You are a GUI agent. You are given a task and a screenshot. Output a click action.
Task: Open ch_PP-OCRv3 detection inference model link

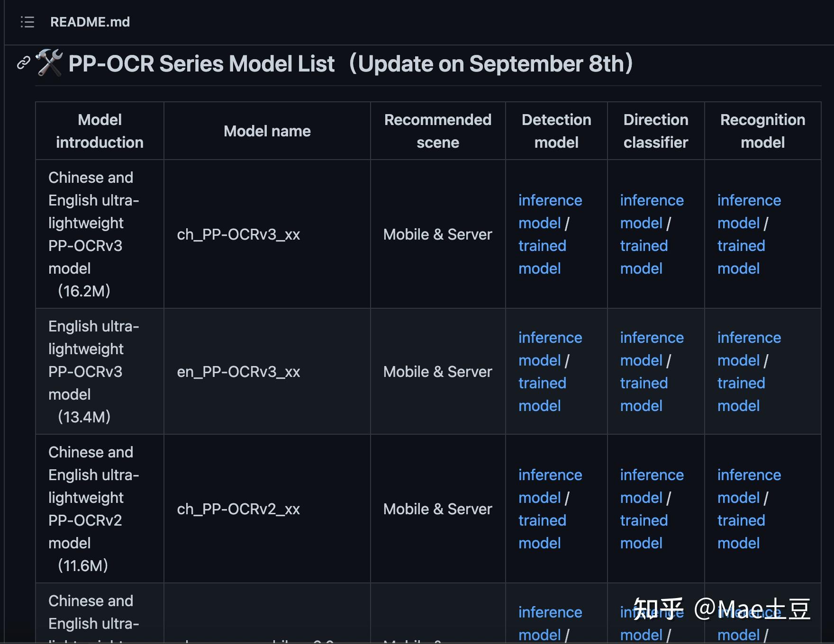550,200
